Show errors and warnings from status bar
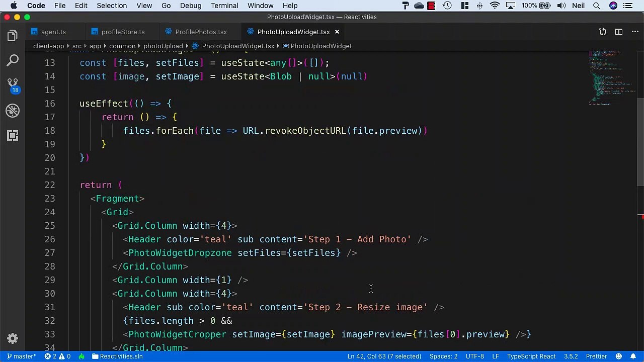This screenshot has width=644, height=362. 58,356
